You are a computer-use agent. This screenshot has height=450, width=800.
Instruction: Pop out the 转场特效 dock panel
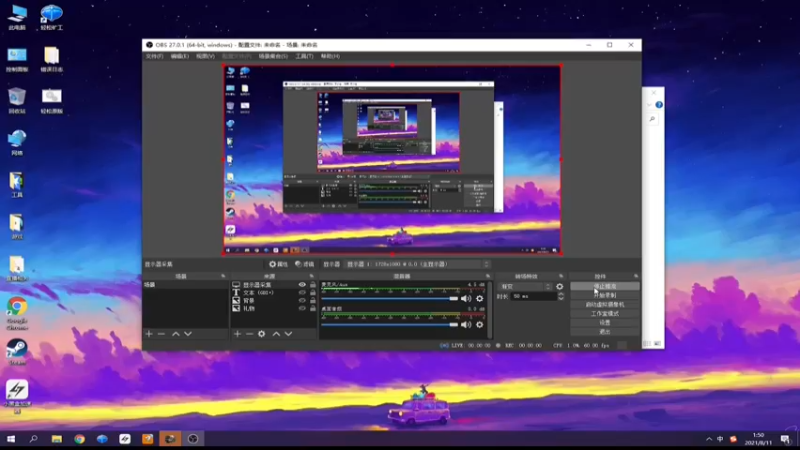coord(561,276)
